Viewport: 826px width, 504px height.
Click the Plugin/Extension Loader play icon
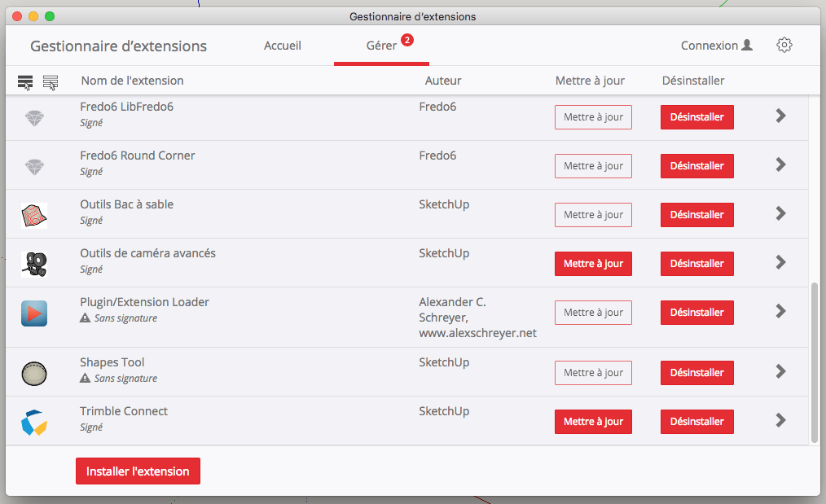pos(34,313)
